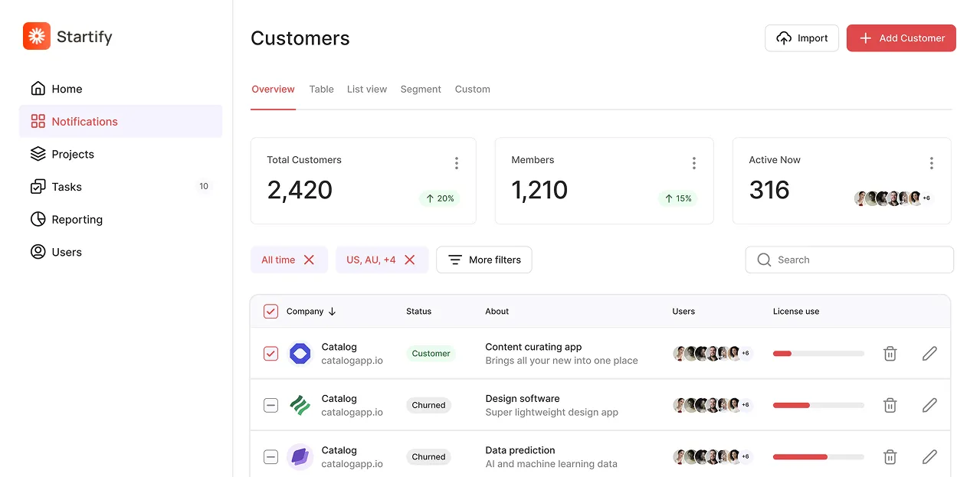
Task: Sort by Company column arrow
Action: coord(332,312)
